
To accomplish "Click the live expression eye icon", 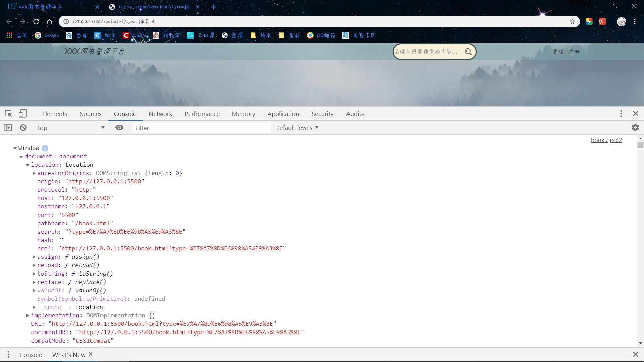I will pyautogui.click(x=119, y=128).
